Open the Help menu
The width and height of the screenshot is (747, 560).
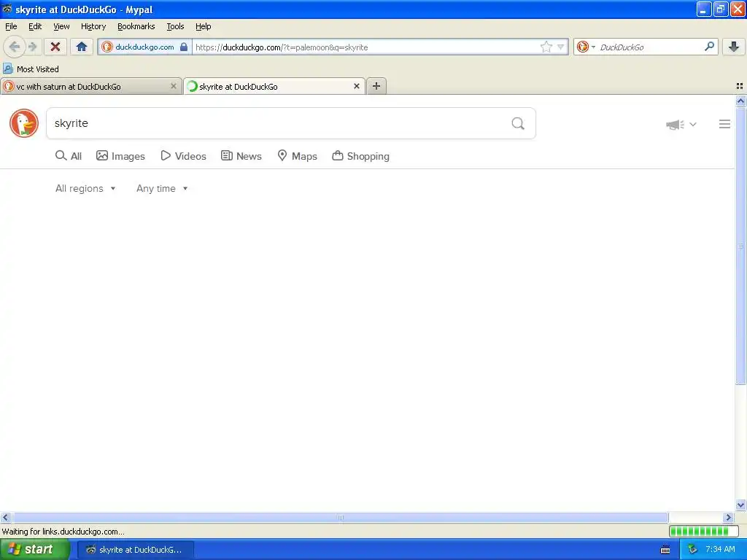tap(204, 26)
